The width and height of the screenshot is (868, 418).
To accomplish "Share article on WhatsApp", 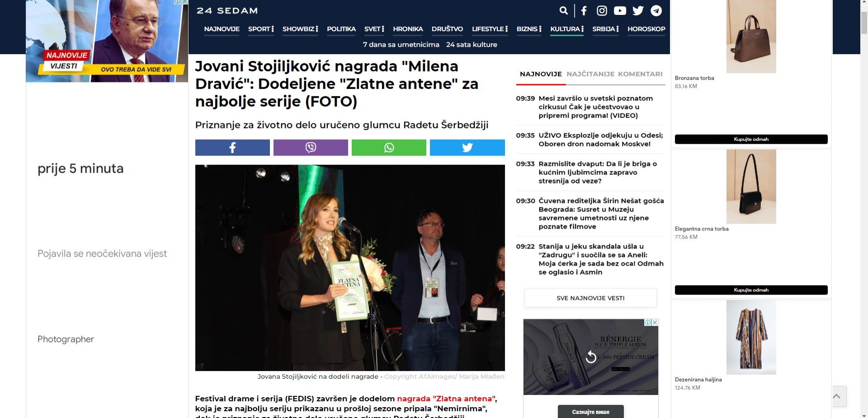I will point(389,148).
